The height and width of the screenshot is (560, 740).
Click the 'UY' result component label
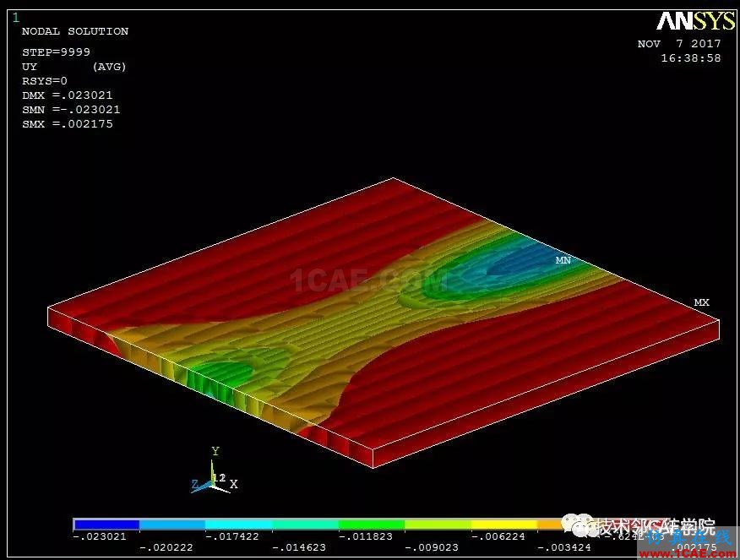[x=30, y=67]
